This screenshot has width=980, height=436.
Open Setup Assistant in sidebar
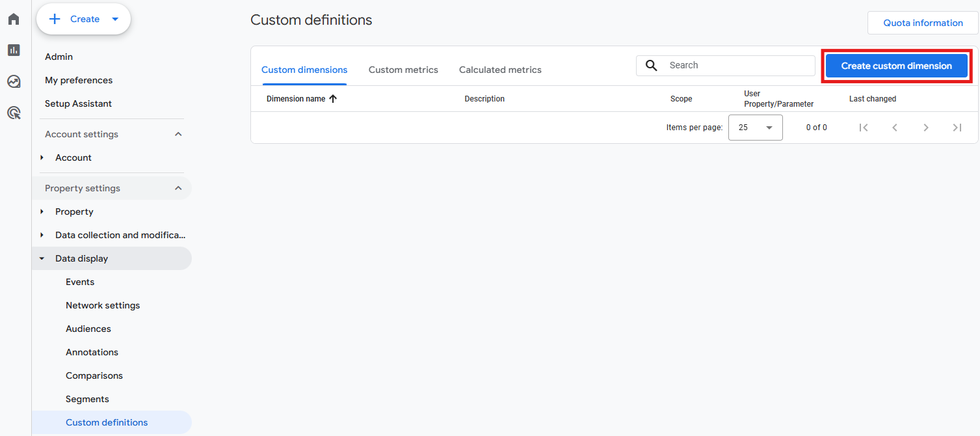tap(78, 103)
